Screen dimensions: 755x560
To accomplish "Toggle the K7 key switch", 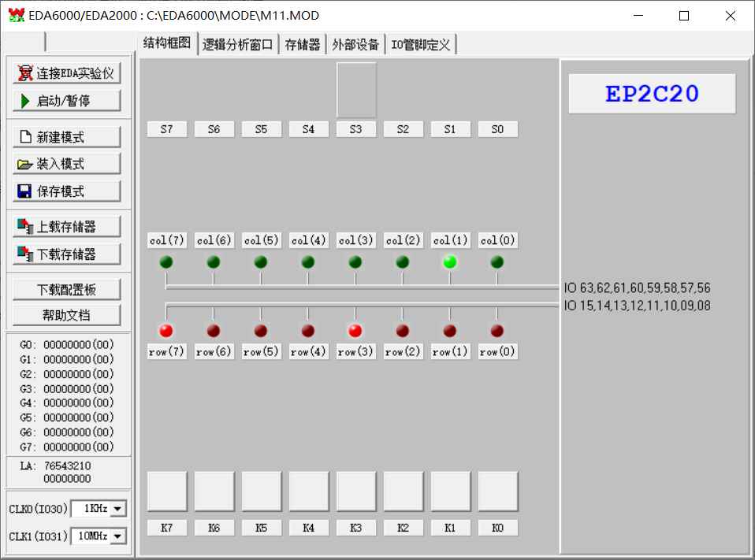I will tap(167, 491).
